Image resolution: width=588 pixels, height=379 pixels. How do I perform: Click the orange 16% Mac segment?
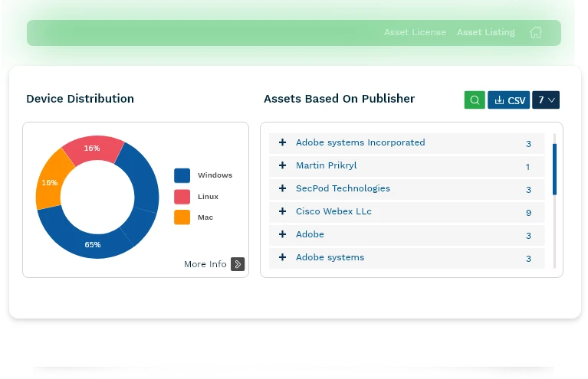click(x=50, y=183)
